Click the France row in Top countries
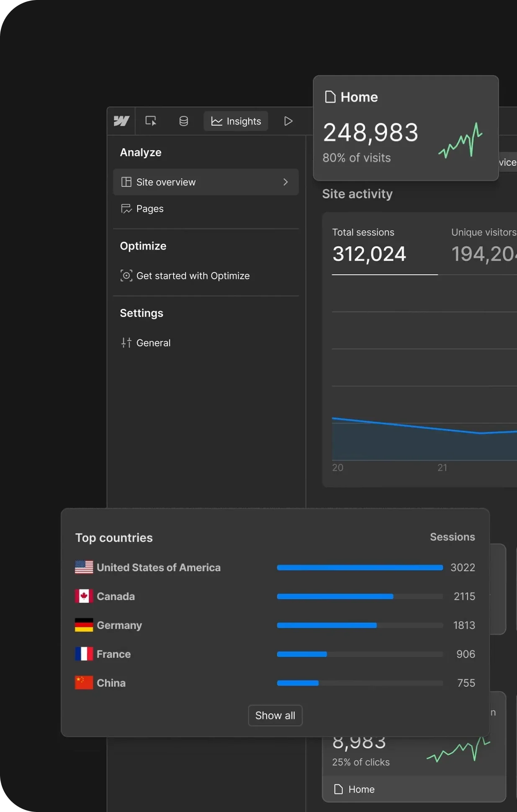 [113, 654]
